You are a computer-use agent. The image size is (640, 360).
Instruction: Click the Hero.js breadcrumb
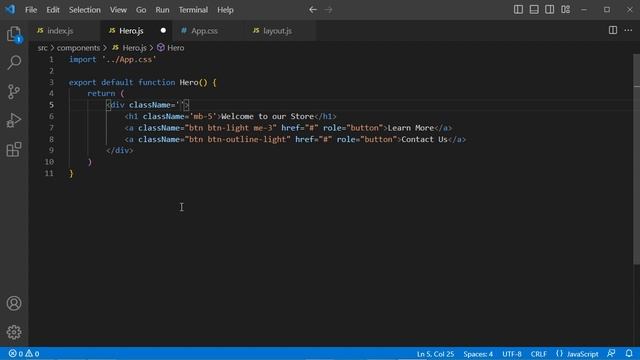(134, 48)
